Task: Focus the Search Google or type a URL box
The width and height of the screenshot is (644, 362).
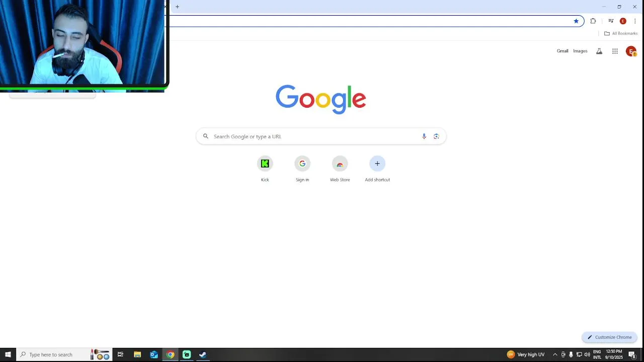Action: pyautogui.click(x=321, y=136)
